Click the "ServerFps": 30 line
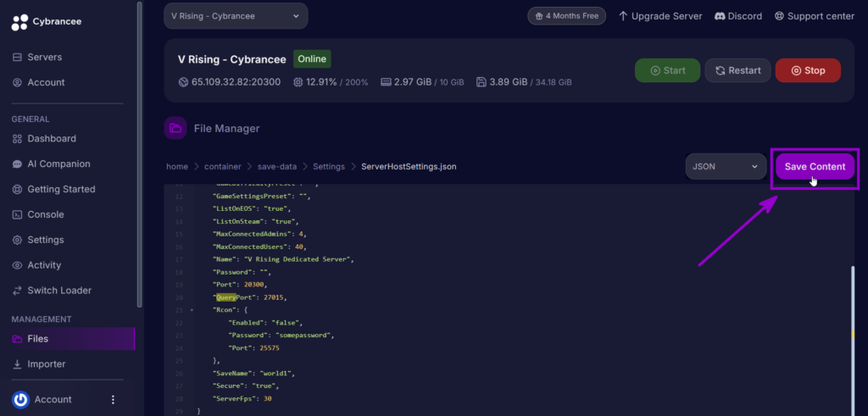 coord(242,399)
